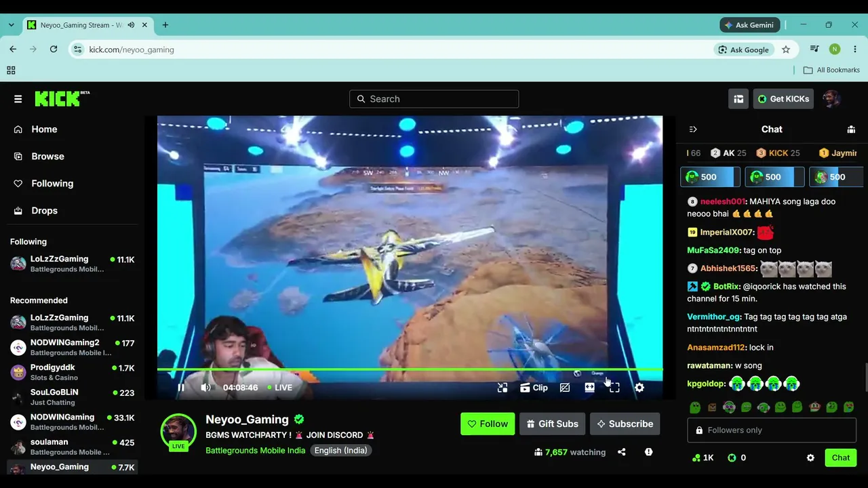Viewport: 868px width, 488px height.
Task: Open NODWINGaming2 recommended channel
Action: click(x=73, y=348)
